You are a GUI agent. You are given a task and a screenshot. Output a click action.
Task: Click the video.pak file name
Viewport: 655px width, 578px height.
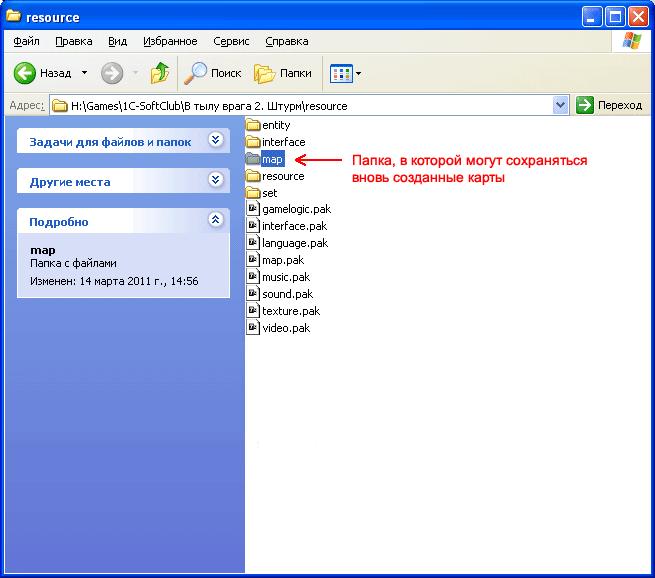[286, 328]
